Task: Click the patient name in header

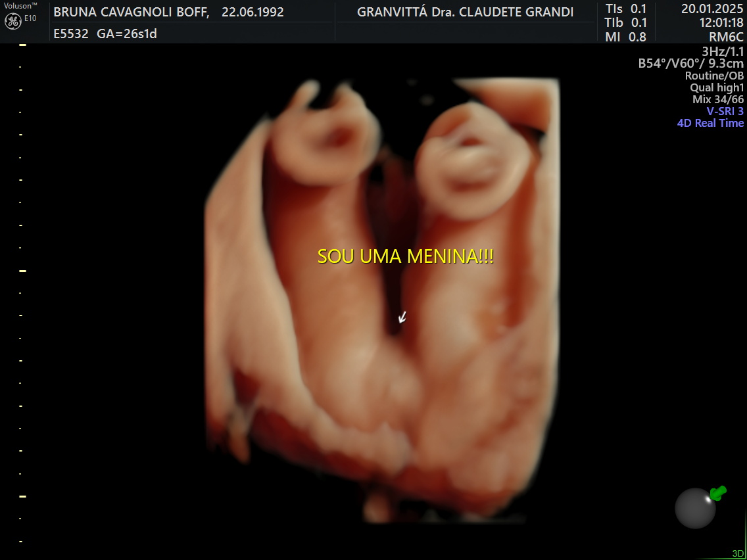Action: [x=131, y=12]
